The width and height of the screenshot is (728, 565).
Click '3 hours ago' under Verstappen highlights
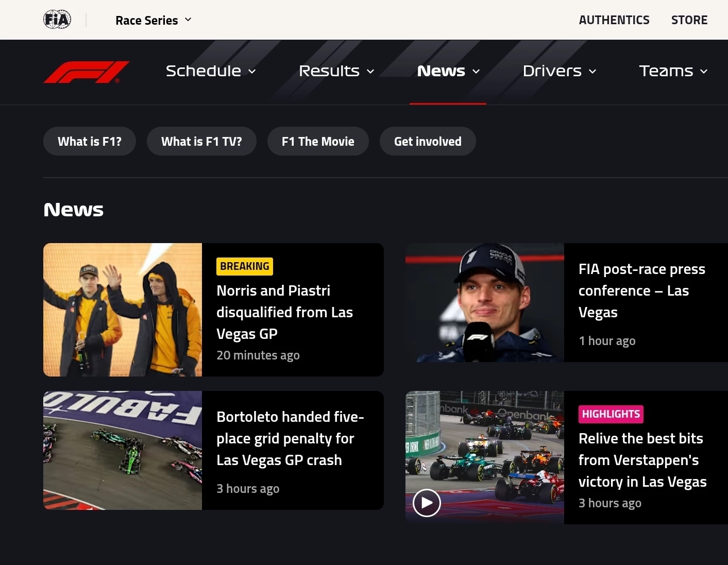(x=610, y=503)
